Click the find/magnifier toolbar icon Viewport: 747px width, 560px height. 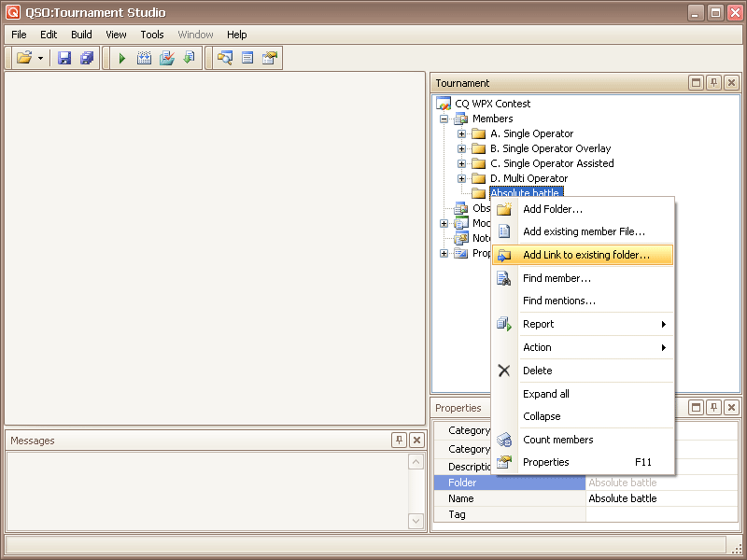(x=224, y=58)
